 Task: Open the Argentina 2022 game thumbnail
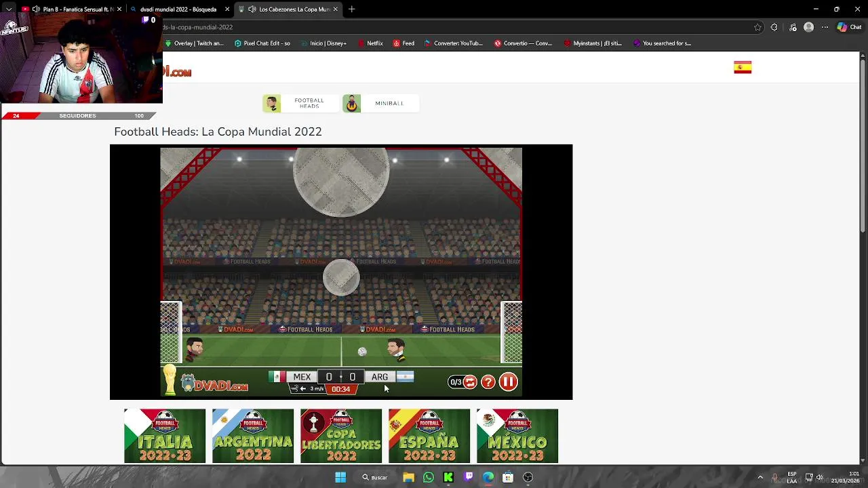coord(253,436)
